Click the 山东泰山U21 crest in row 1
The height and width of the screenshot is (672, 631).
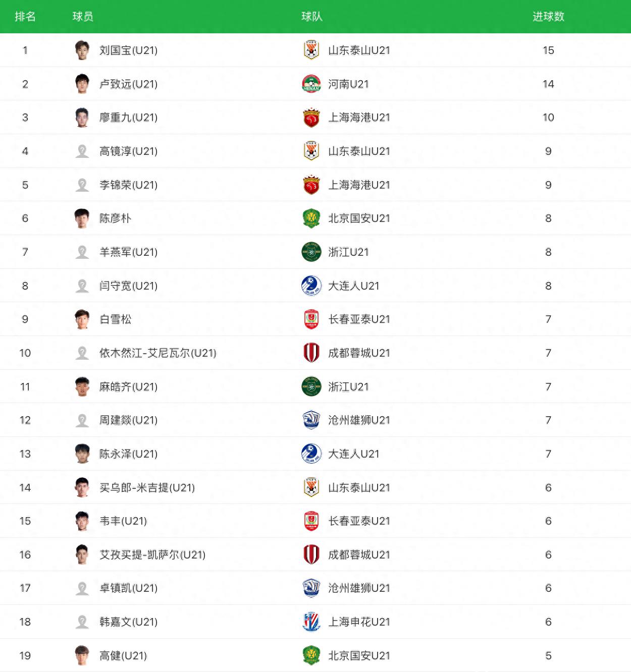pos(311,50)
